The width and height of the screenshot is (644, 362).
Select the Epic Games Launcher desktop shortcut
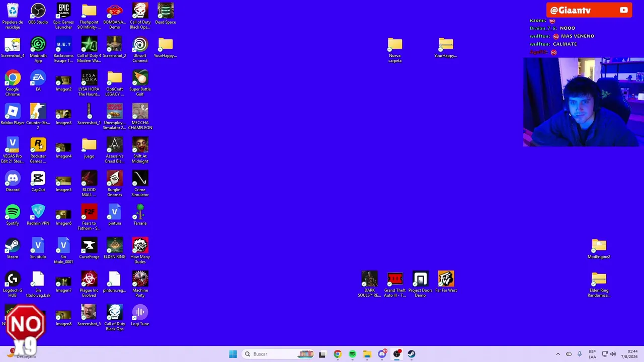pos(63,16)
